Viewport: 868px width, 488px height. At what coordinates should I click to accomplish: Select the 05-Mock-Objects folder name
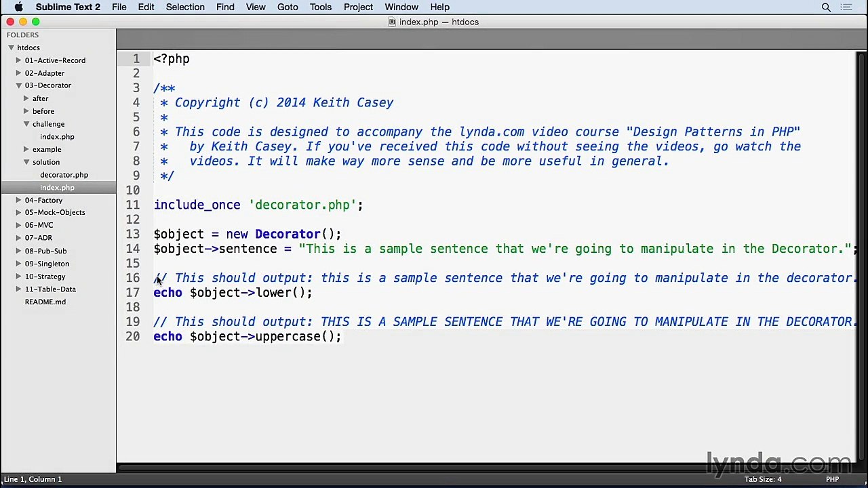55,212
